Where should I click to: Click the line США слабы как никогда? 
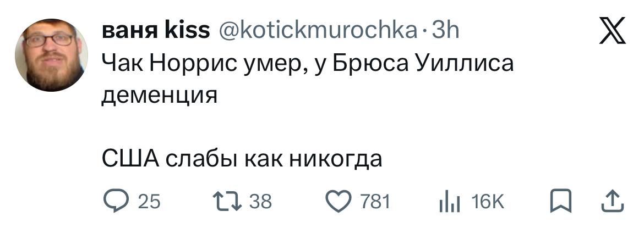[x=242, y=160]
